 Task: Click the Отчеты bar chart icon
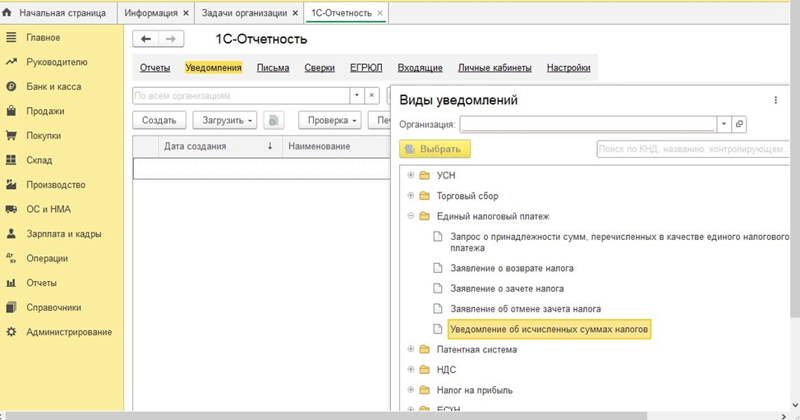click(11, 282)
